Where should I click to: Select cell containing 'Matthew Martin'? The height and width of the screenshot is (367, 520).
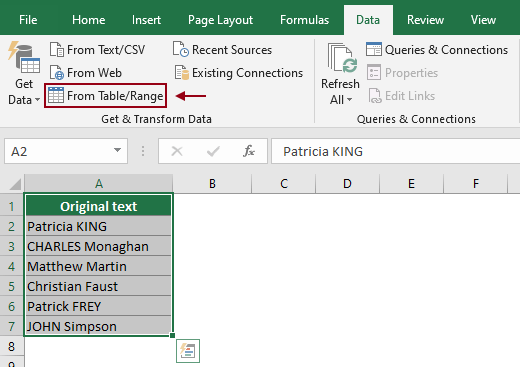pos(99,266)
